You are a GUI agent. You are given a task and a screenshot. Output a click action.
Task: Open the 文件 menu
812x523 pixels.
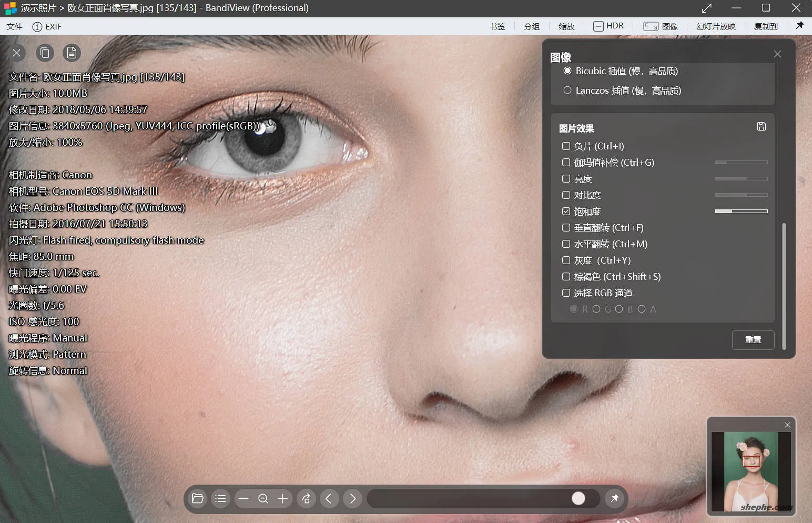click(x=15, y=26)
